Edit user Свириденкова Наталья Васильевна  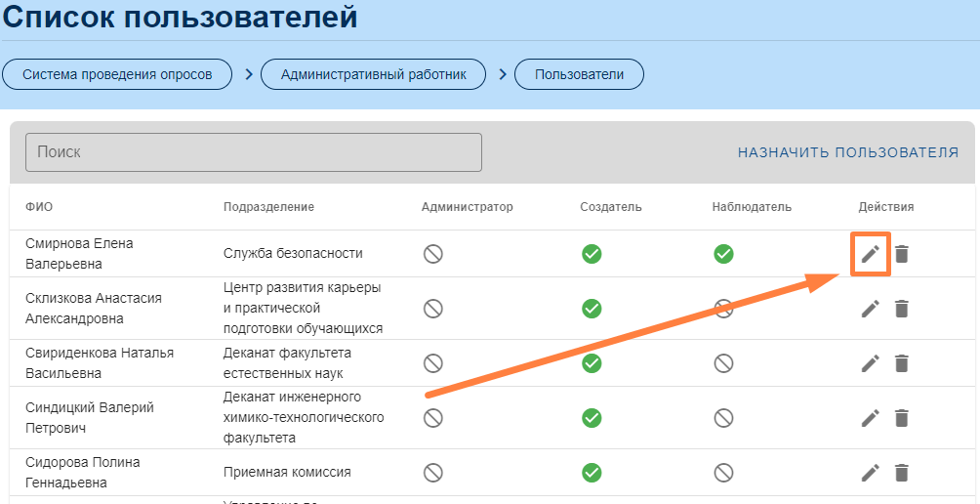870,363
